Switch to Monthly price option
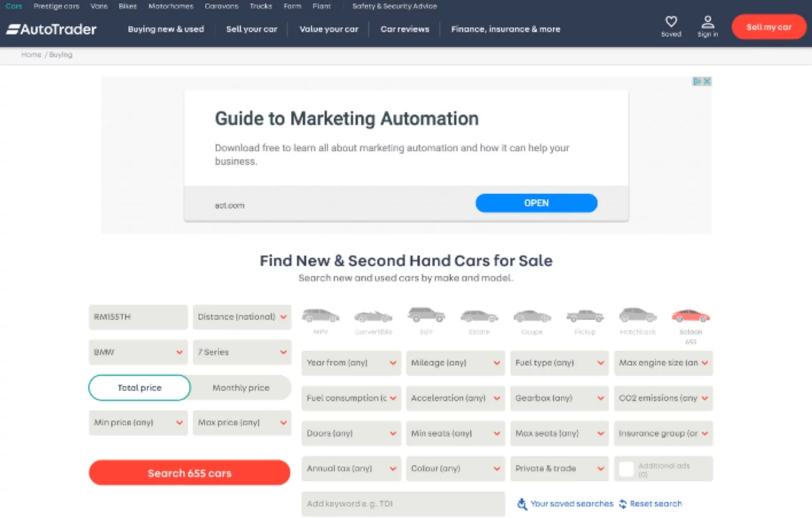 tap(241, 388)
